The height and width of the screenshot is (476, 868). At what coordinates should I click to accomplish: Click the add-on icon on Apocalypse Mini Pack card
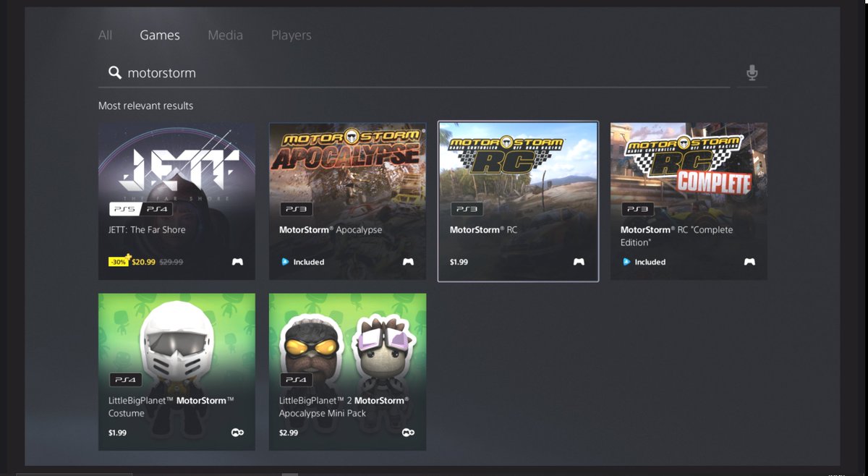tap(408, 433)
